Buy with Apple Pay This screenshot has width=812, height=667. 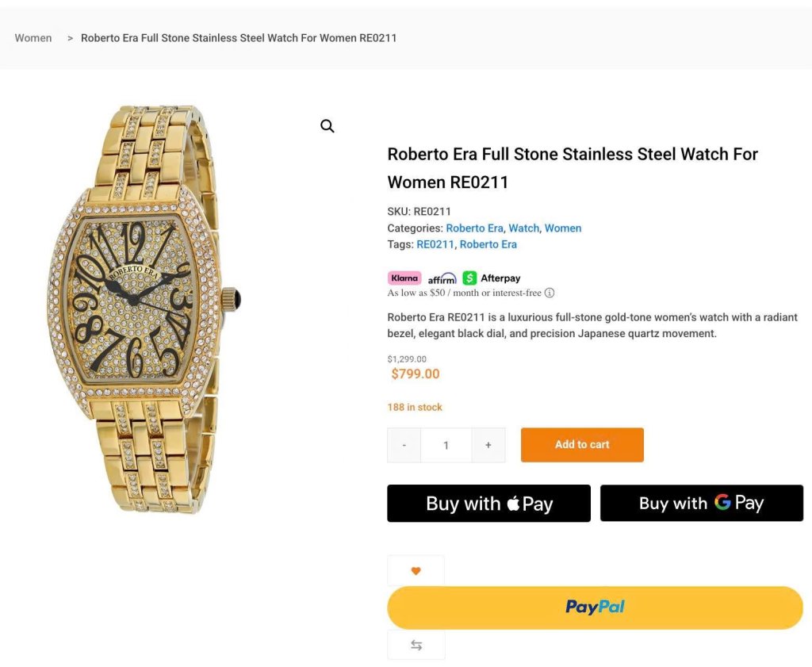click(x=488, y=504)
